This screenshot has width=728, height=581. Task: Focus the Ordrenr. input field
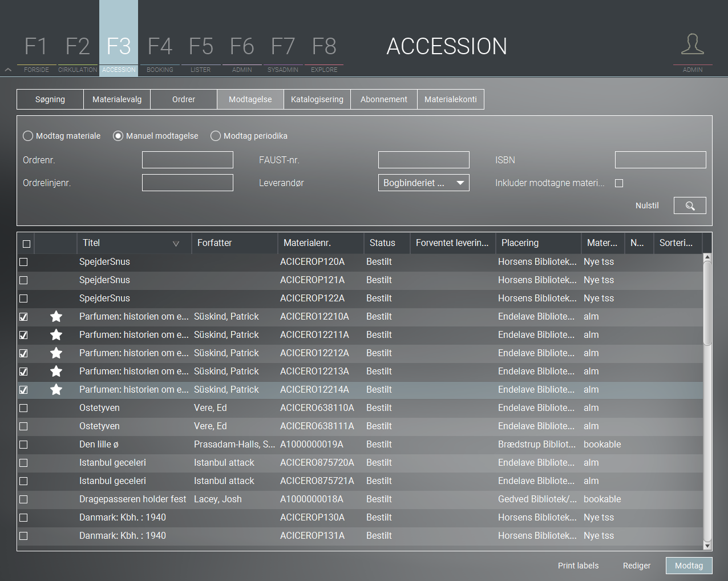point(188,160)
